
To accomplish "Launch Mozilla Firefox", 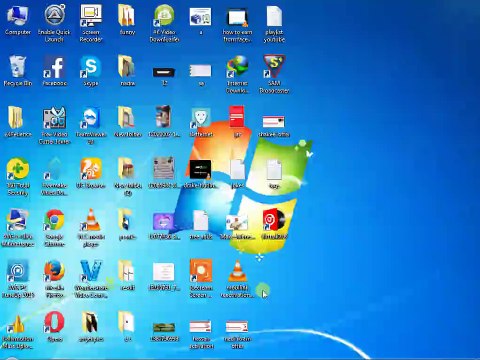I will 54,279.
